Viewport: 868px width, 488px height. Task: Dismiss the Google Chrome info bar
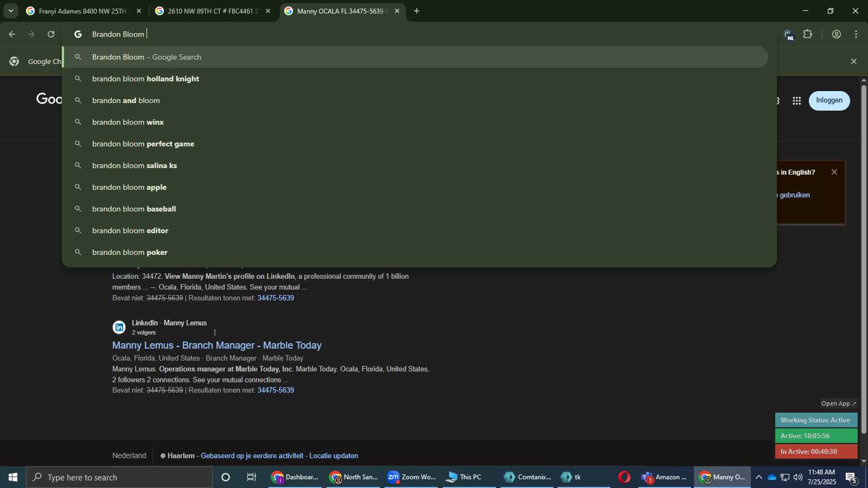pyautogui.click(x=854, y=61)
